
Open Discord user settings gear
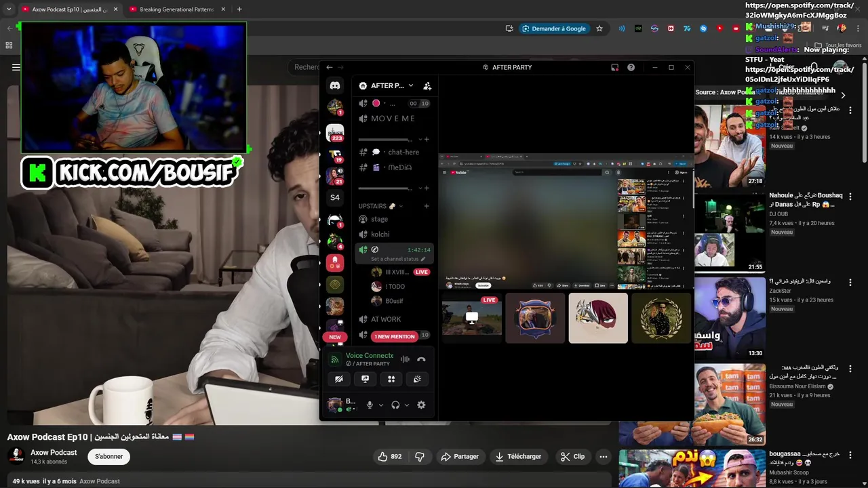(421, 405)
